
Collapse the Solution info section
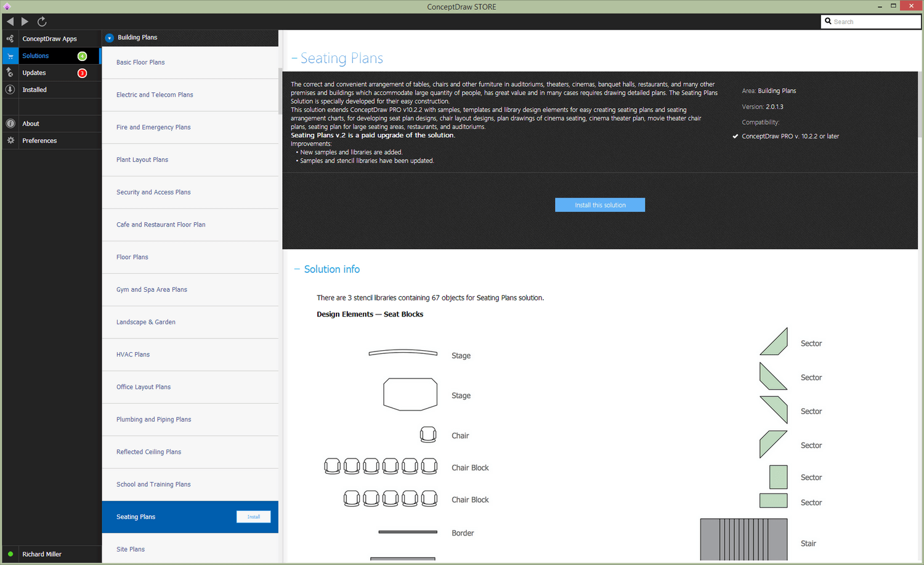tap(297, 270)
